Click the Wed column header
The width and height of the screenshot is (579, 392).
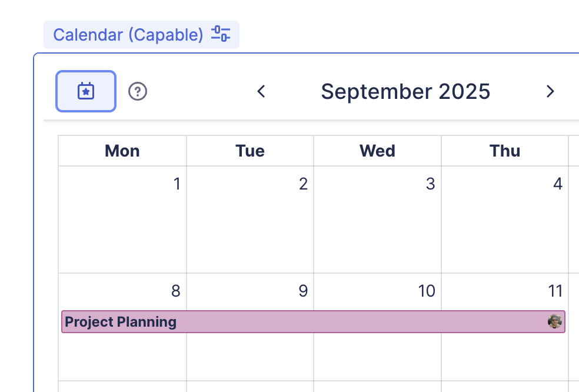click(x=377, y=151)
